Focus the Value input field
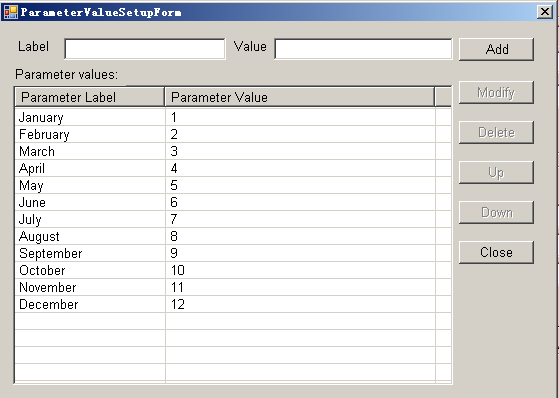Viewport: 559px width, 398px height. (363, 49)
